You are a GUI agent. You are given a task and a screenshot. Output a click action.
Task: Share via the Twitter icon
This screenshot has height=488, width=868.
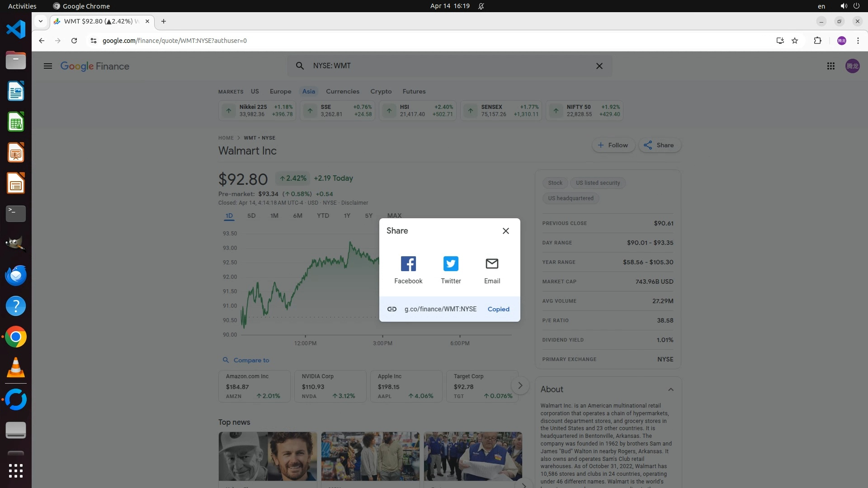[451, 264]
